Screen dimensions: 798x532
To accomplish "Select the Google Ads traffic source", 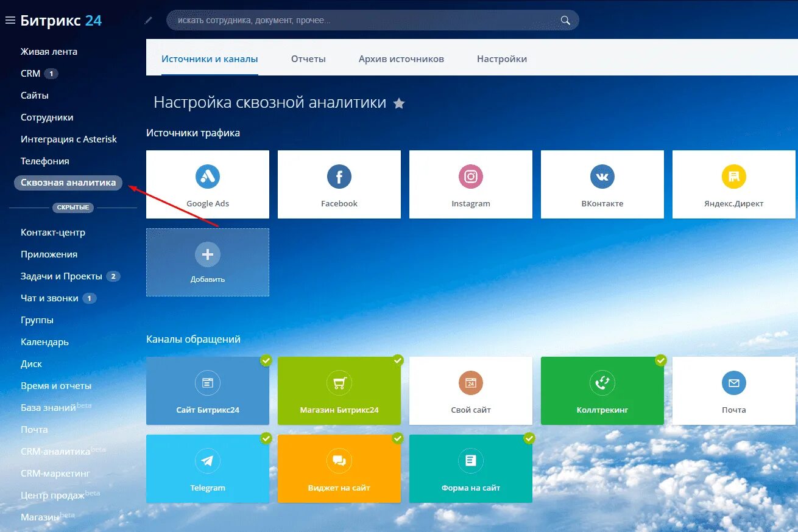I will click(207, 184).
